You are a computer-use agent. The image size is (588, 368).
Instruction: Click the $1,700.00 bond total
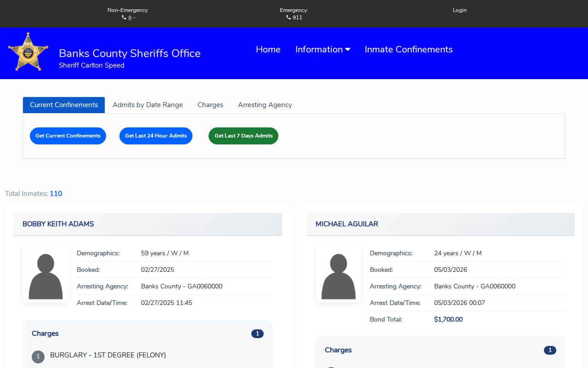click(448, 319)
